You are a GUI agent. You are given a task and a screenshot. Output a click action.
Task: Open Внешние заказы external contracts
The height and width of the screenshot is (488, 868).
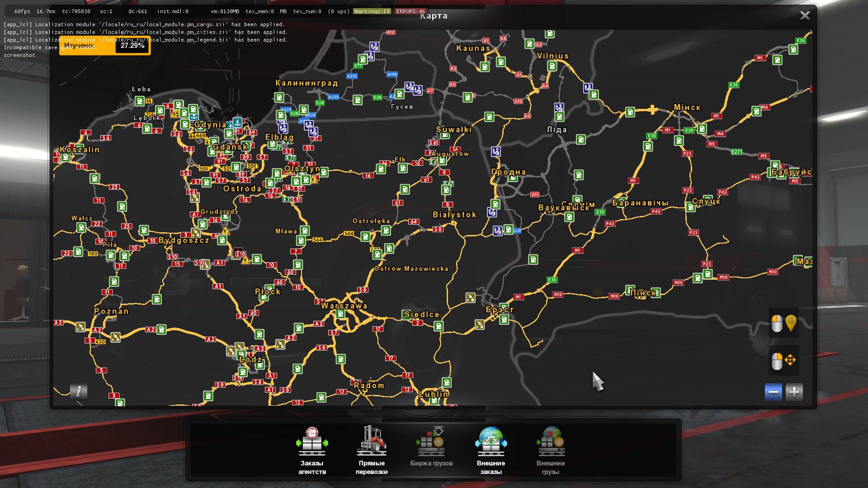pyautogui.click(x=491, y=450)
